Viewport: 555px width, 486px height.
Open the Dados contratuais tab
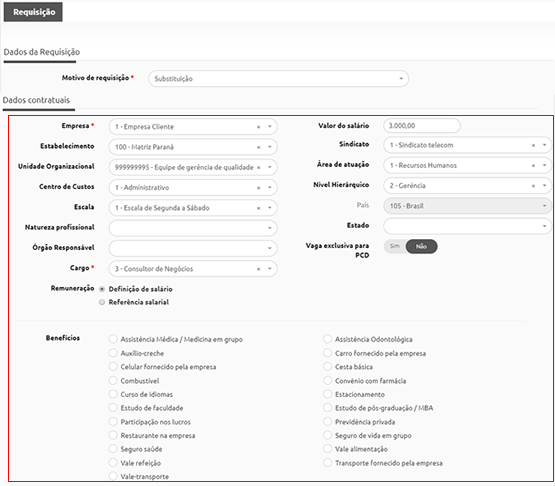coord(36,100)
